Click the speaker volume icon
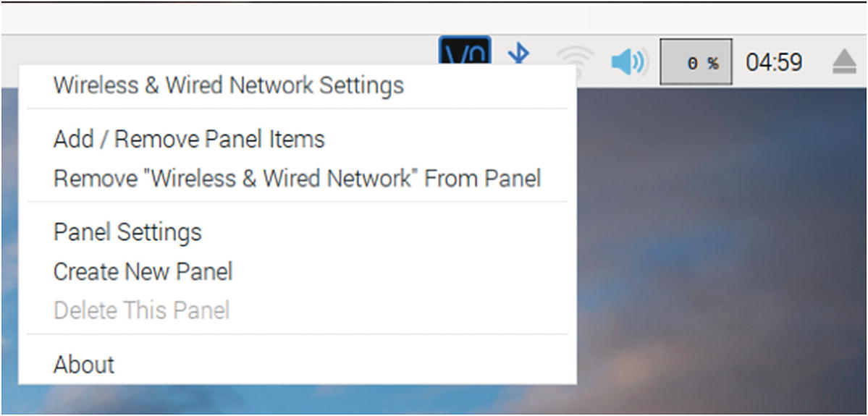Screen dimensions: 868x416 (x=628, y=62)
